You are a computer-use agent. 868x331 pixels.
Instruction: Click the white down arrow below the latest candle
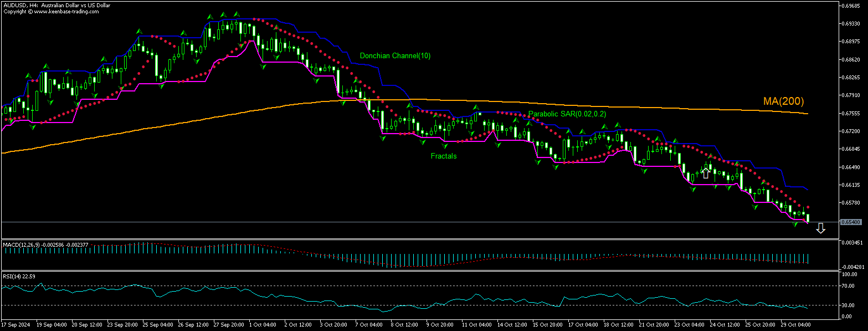pos(820,228)
